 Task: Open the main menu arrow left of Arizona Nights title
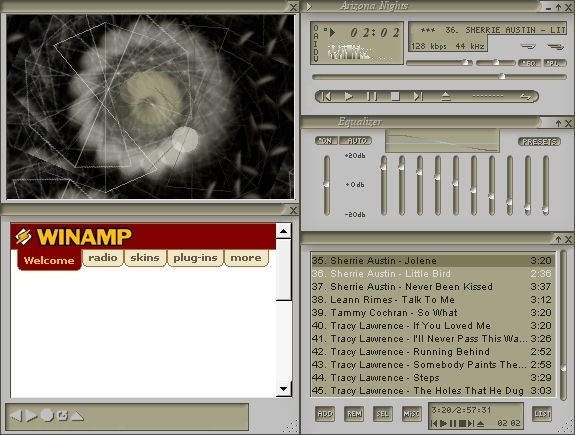click(309, 6)
